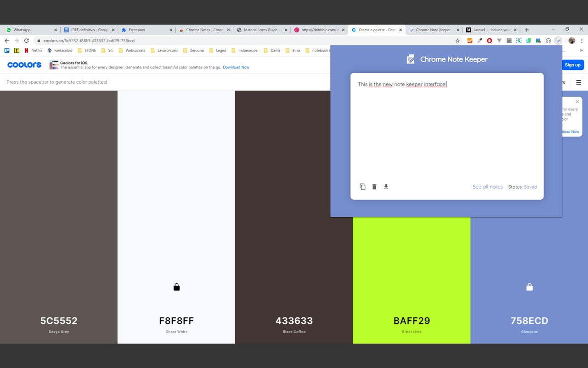Copy the note using the duplicate icon

tap(362, 187)
